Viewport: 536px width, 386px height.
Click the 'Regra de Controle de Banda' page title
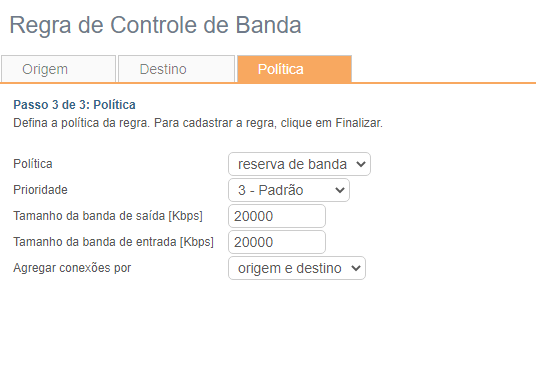pyautogui.click(x=155, y=25)
